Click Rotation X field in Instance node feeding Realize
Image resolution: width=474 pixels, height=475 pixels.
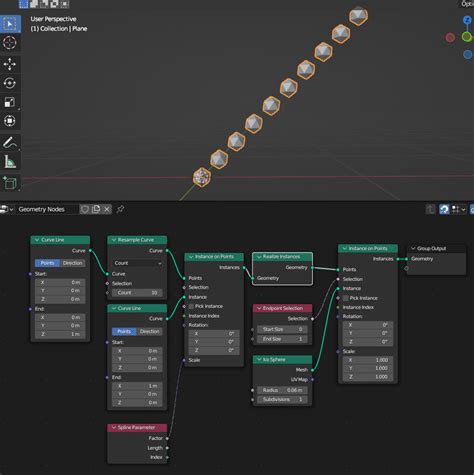[x=214, y=333]
